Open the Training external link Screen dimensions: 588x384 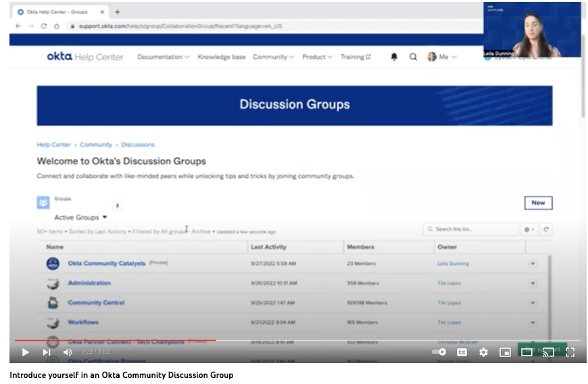(356, 57)
